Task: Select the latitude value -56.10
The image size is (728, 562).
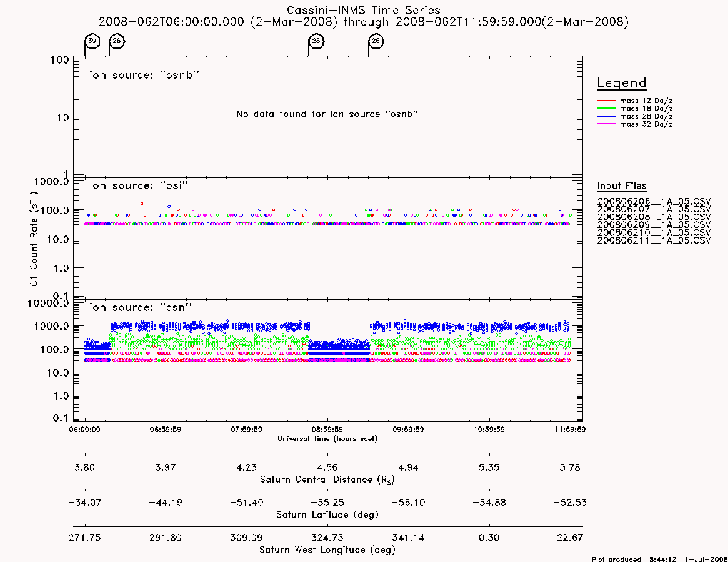Action: pyautogui.click(x=408, y=503)
